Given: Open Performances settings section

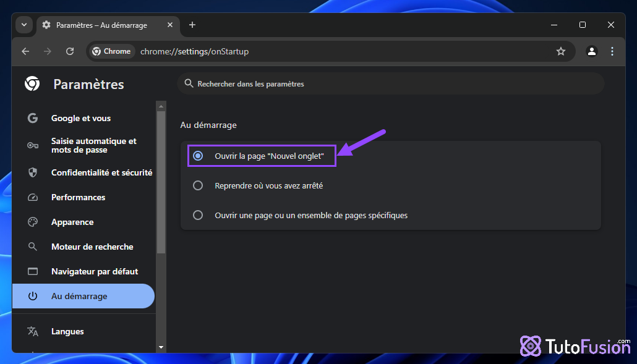Looking at the screenshot, I should tap(83, 197).
